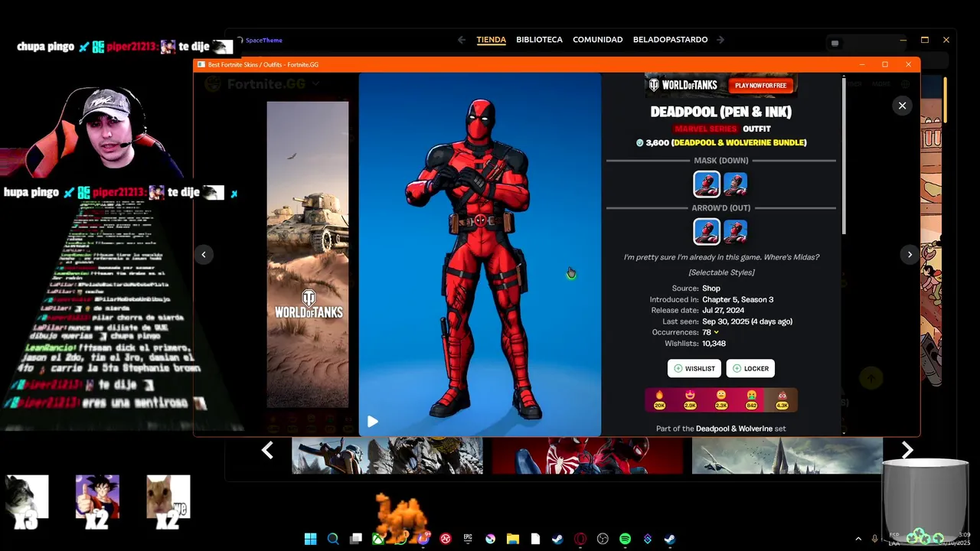Screen dimensions: 980x551
Task: Go to the previous outfit with left arrow
Action: tap(204, 255)
